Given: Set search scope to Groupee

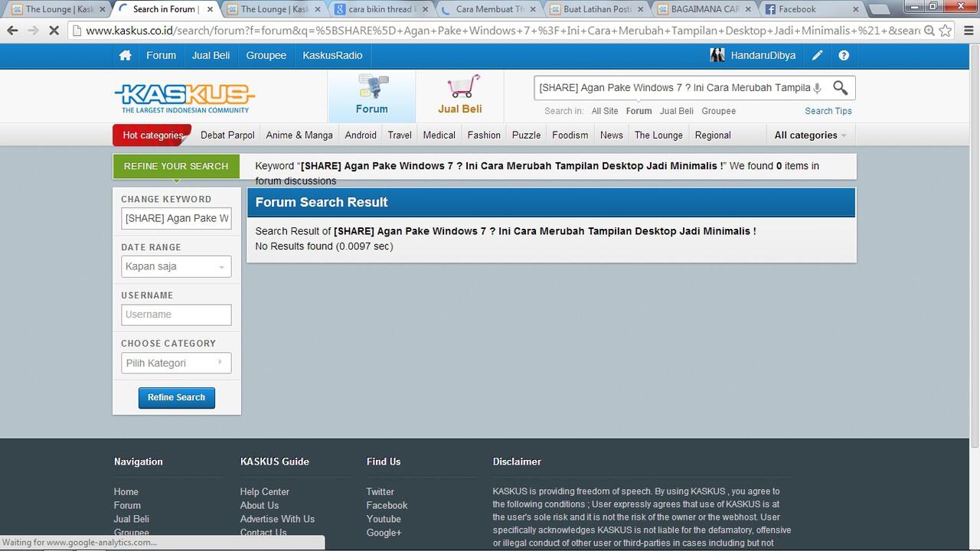Looking at the screenshot, I should 719,111.
